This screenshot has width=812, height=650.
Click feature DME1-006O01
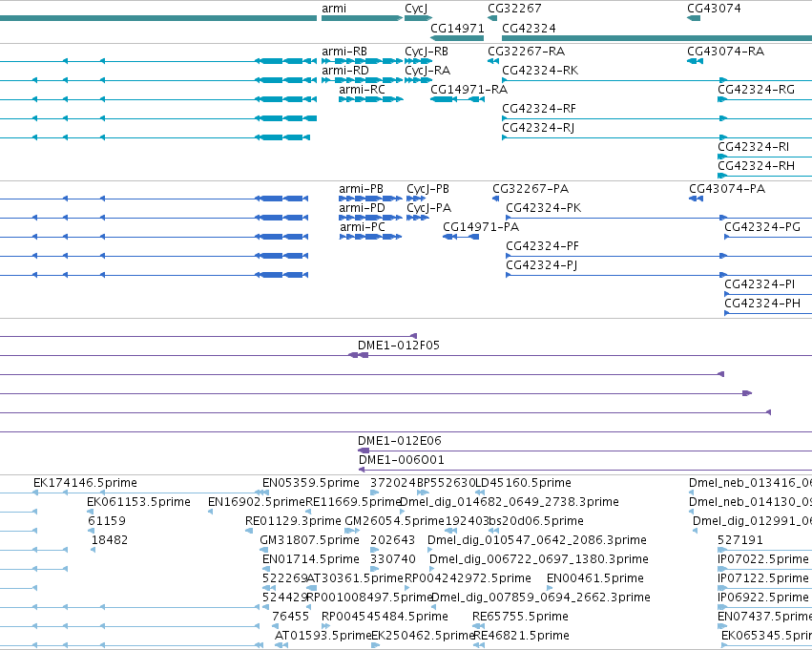(402, 460)
